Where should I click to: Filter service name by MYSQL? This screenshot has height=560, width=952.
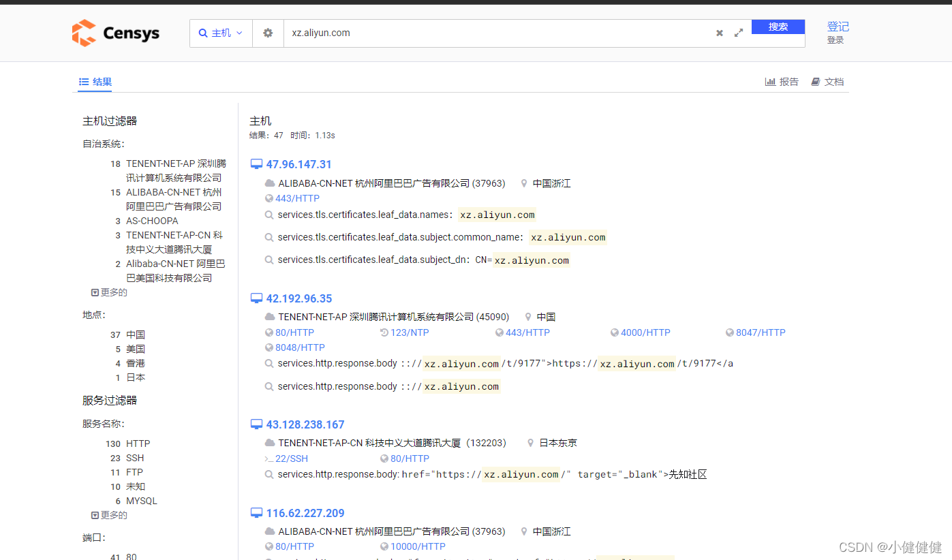click(x=142, y=501)
